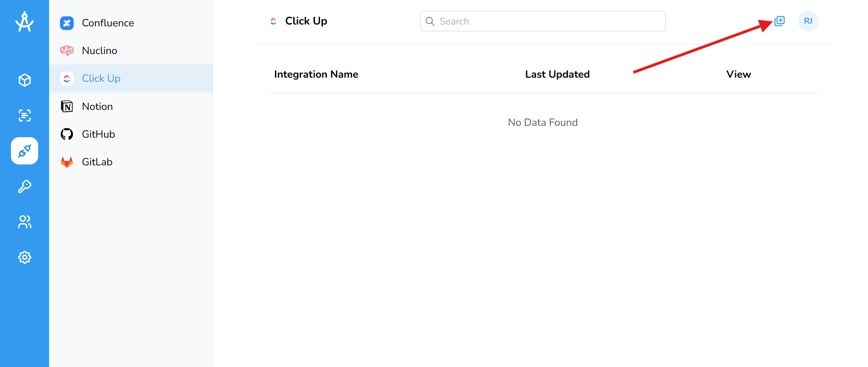Click the compass app logo

[x=25, y=21]
